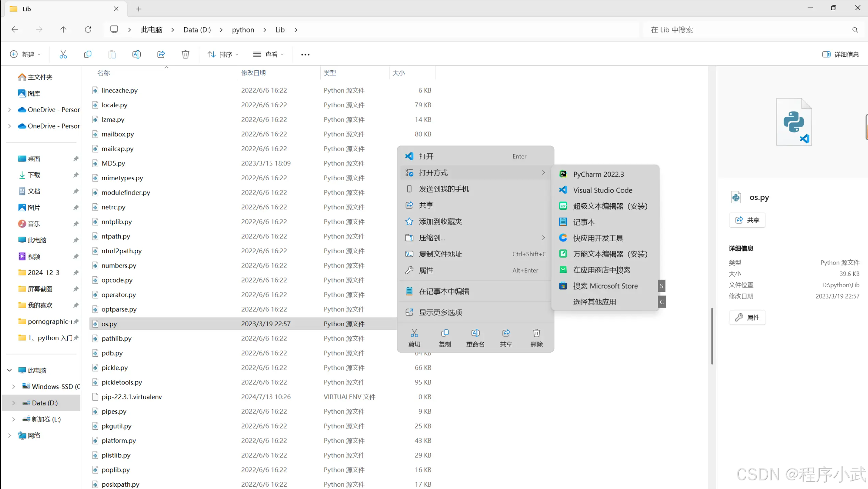Choose Visual Studio Code from the Open with submenu
This screenshot has height=489, width=868.
click(602, 190)
